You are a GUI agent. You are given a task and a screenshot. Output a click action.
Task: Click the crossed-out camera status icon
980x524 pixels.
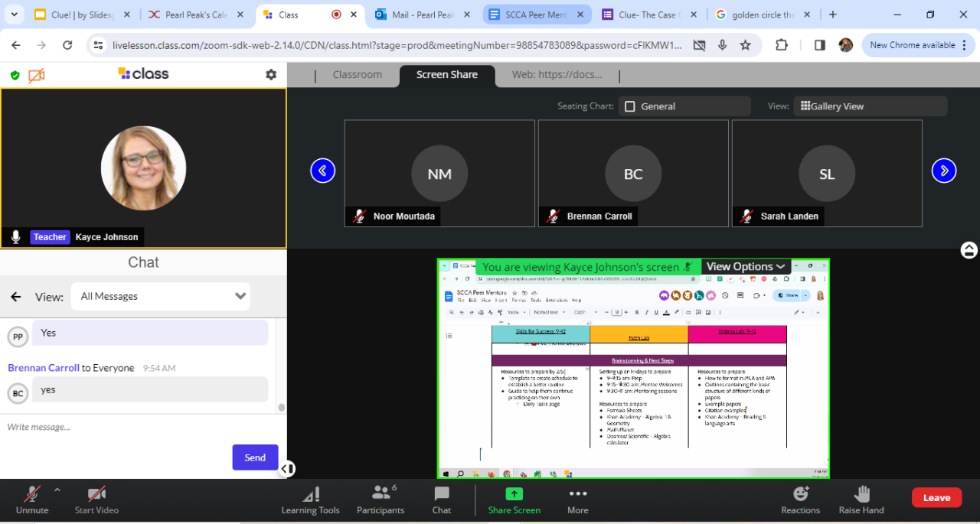tap(36, 75)
